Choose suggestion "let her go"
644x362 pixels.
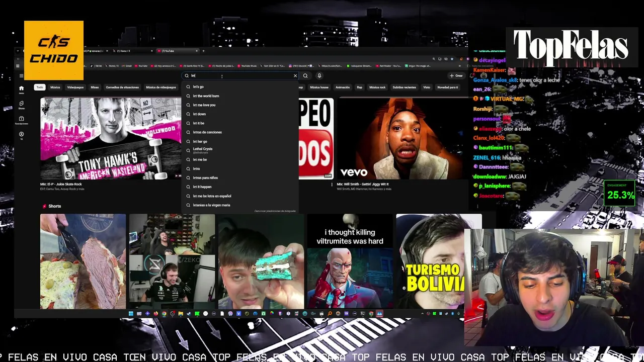pos(240,142)
